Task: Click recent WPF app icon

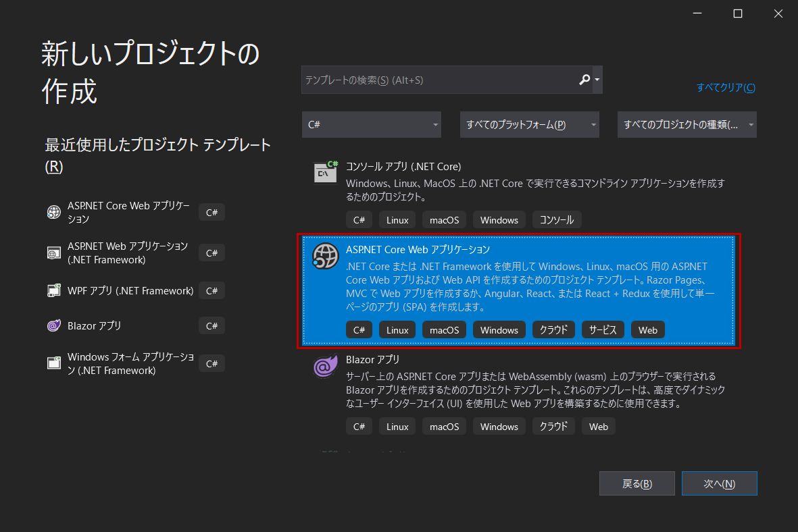Action: tap(54, 290)
